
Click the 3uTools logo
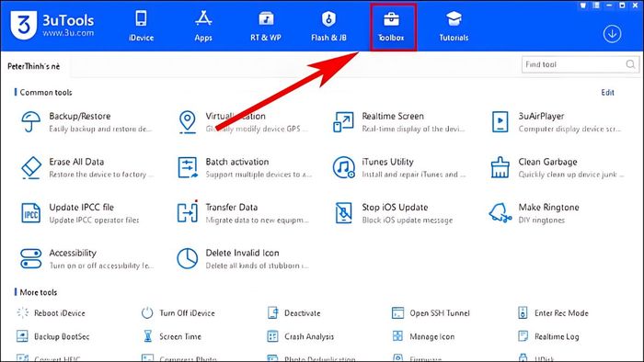52,26
